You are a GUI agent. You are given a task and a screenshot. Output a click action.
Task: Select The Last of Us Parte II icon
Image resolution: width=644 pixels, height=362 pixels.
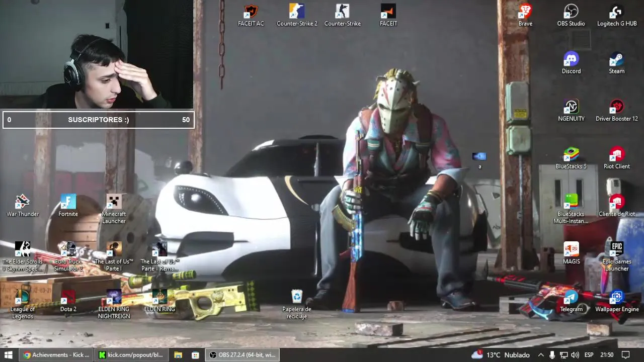159,257
